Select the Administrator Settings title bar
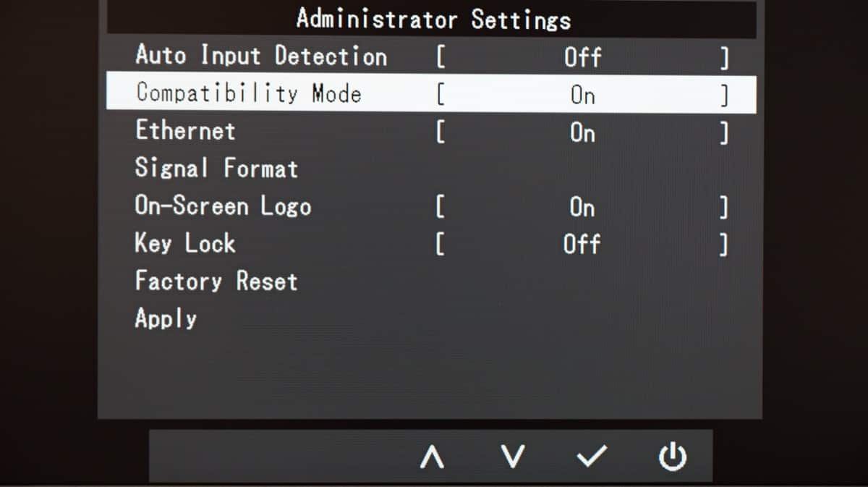 tap(432, 19)
